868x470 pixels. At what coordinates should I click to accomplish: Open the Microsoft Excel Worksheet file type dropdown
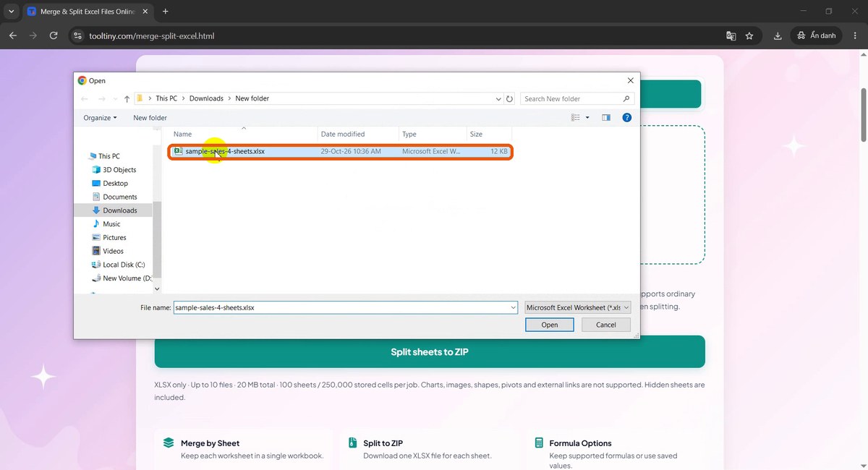(x=578, y=307)
